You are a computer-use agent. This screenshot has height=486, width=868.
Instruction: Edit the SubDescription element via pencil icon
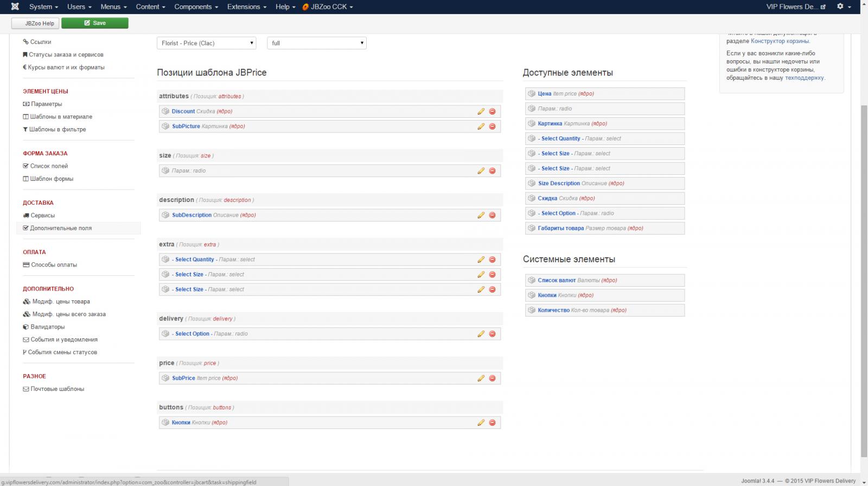tap(481, 215)
